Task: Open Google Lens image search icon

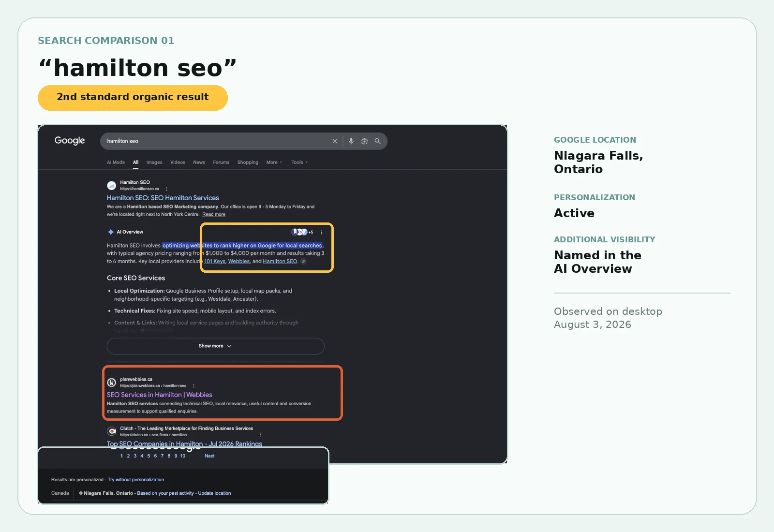Action: pyautogui.click(x=364, y=141)
